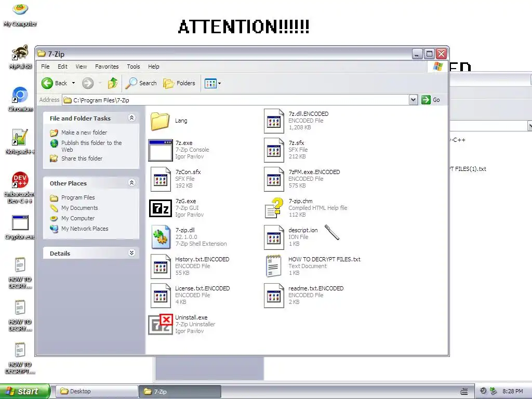The width and height of the screenshot is (532, 399).
Task: Go to My Computer in Other Places
Action: (78, 218)
